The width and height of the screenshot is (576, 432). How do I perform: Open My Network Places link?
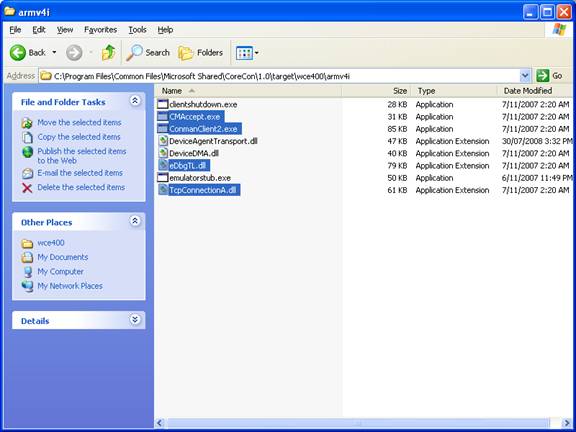[70, 286]
